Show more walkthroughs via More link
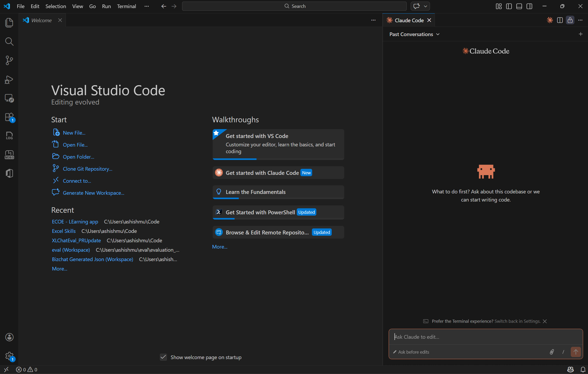This screenshot has width=588, height=374. 220,247
